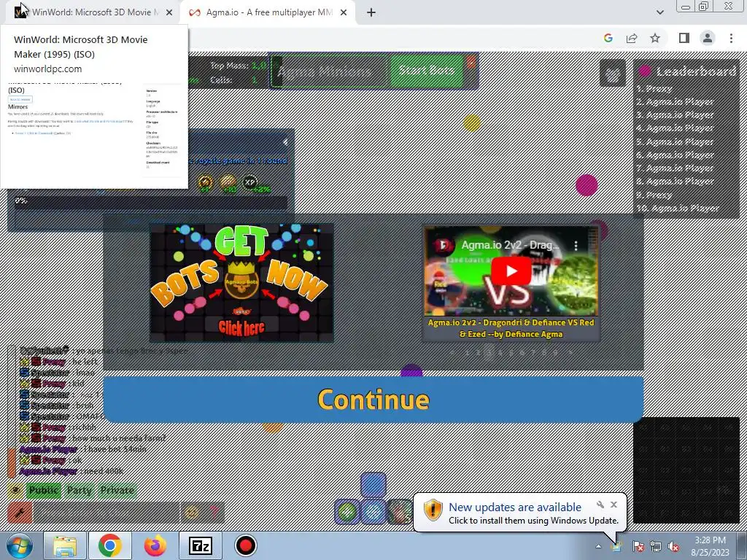Use the red powerup slot
This screenshot has width=747, height=560.
pyautogui.click(x=399, y=512)
